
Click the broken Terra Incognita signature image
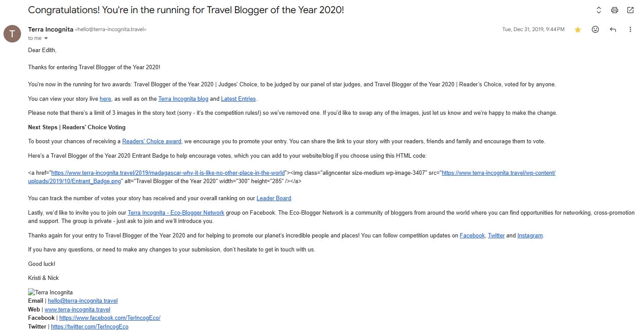[x=50, y=293]
